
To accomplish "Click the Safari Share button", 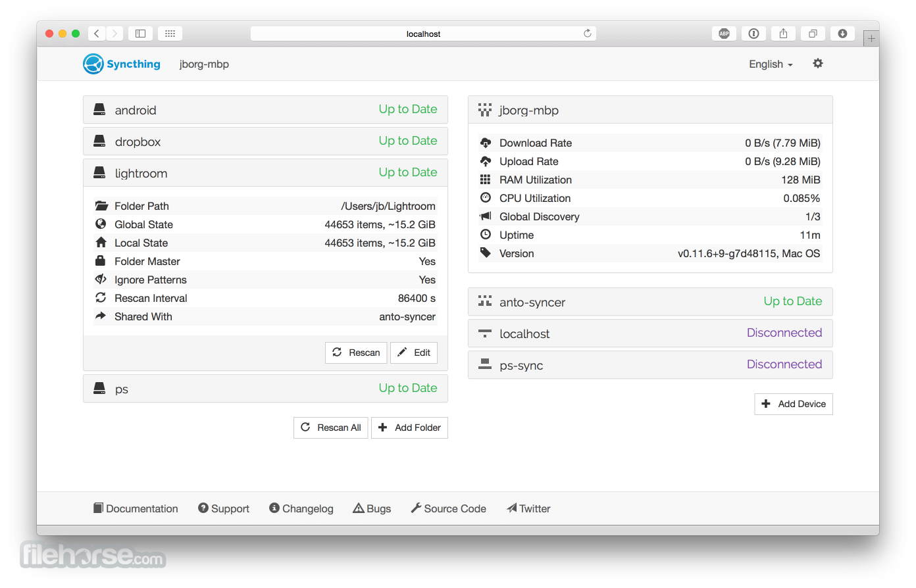I will pos(783,34).
